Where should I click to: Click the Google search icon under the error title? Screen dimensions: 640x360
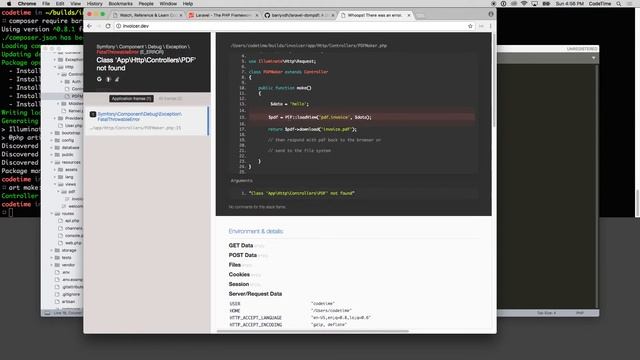click(99, 79)
